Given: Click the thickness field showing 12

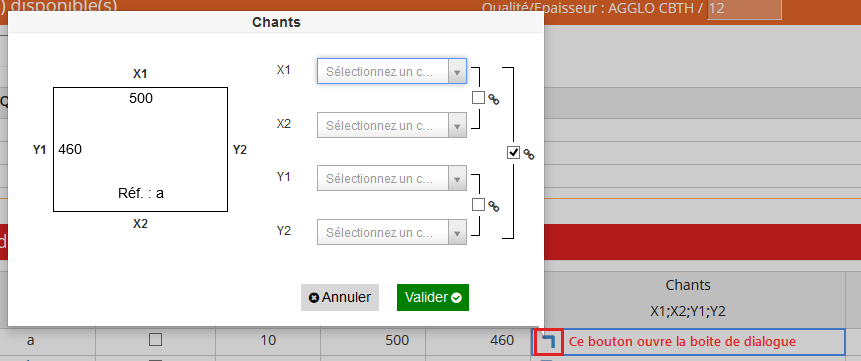Looking at the screenshot, I should pyautogui.click(x=744, y=9).
